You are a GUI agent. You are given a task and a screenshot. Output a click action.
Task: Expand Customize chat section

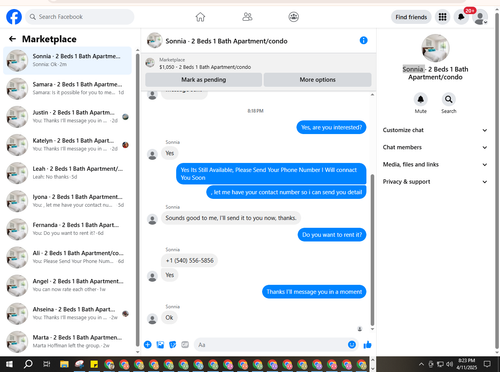pos(435,130)
